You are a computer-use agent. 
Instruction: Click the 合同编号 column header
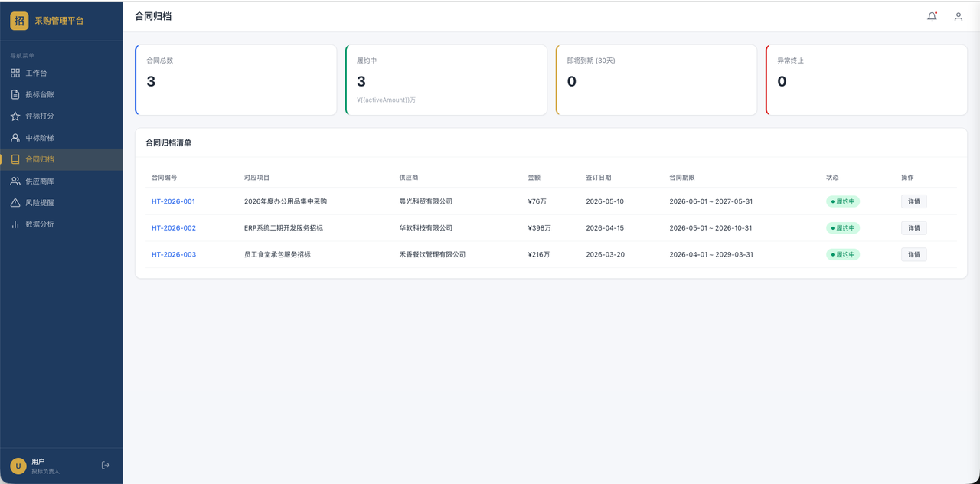pyautogui.click(x=164, y=178)
